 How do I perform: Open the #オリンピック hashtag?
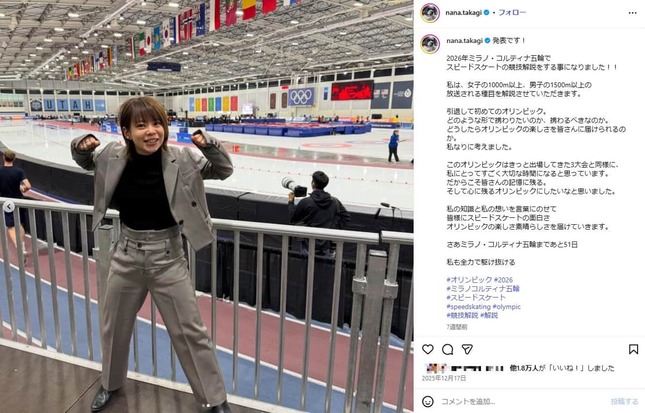(469, 280)
